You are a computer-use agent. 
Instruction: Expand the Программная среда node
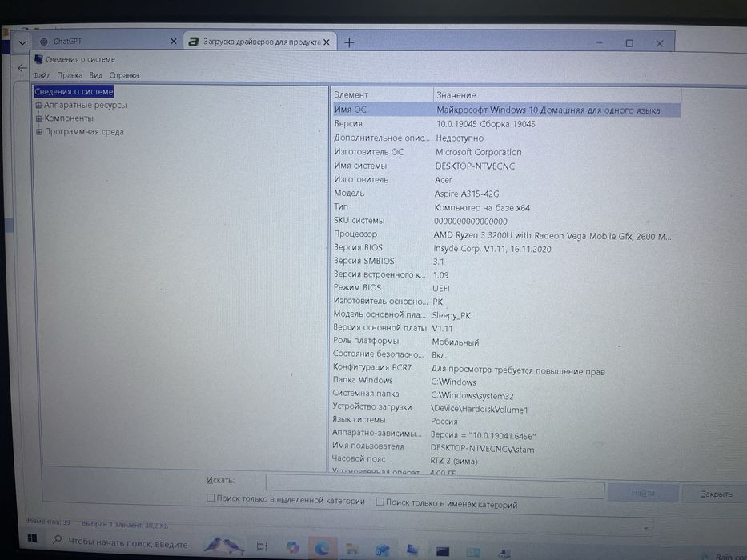(x=39, y=132)
